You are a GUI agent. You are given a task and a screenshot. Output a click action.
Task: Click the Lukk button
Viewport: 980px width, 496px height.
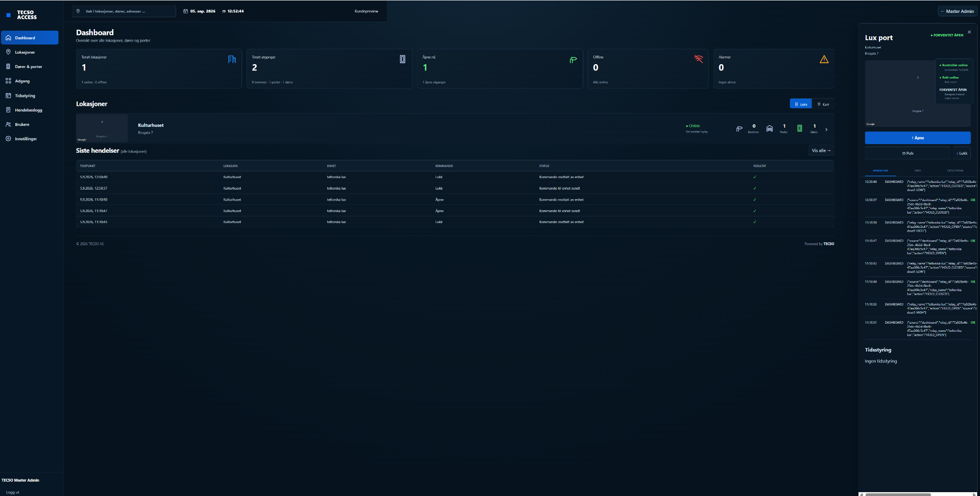click(962, 153)
